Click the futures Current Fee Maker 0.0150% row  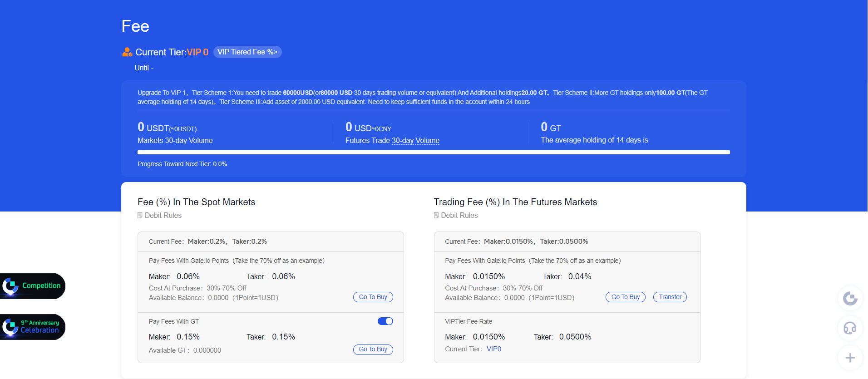tap(567, 241)
